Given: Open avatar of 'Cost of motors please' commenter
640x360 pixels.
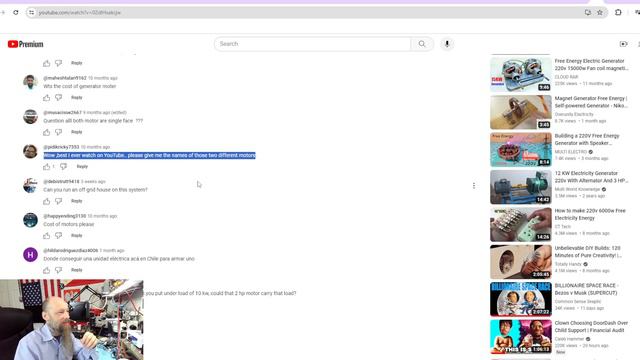Looking at the screenshot, I should (x=30, y=220).
